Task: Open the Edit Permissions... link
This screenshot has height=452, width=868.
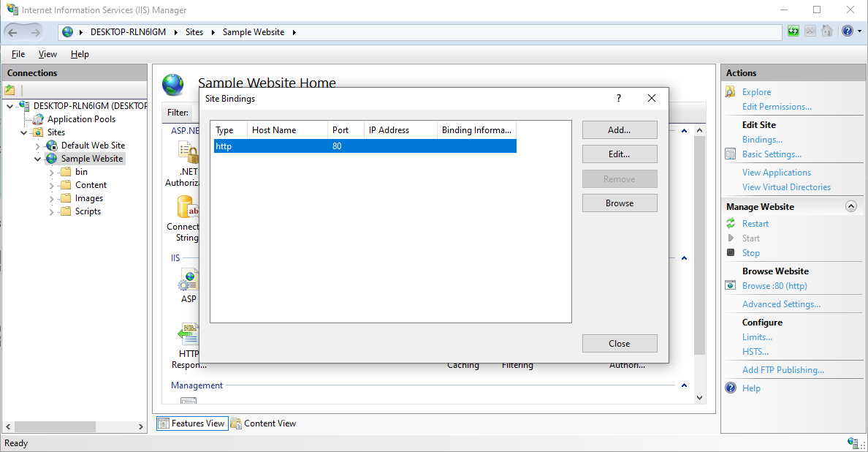Action: pyautogui.click(x=777, y=107)
